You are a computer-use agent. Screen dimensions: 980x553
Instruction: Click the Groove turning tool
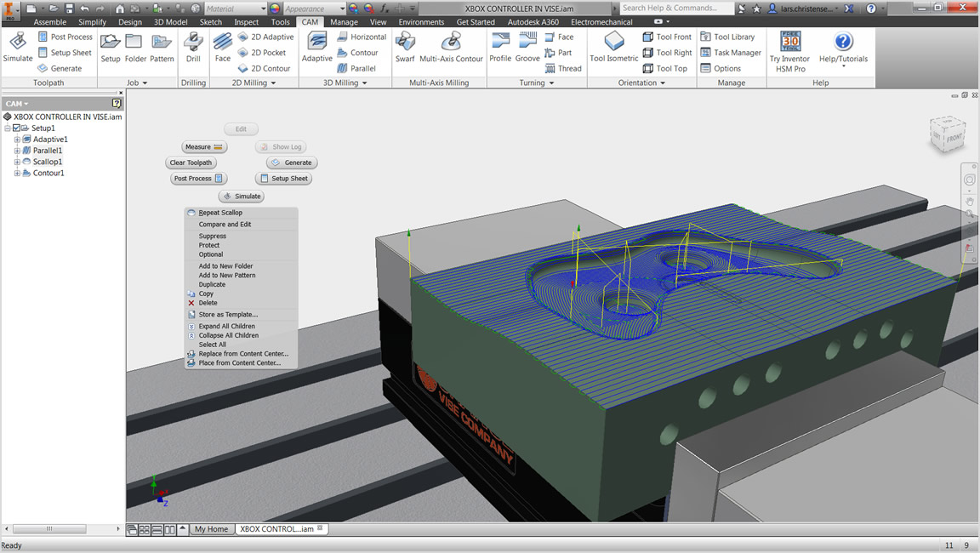coord(527,47)
